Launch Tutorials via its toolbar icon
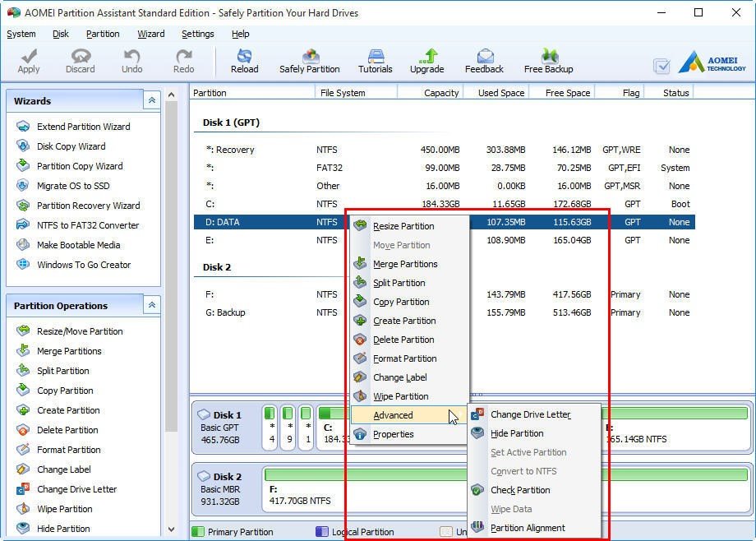Image resolution: width=756 pixels, height=541 pixels. coord(375,59)
